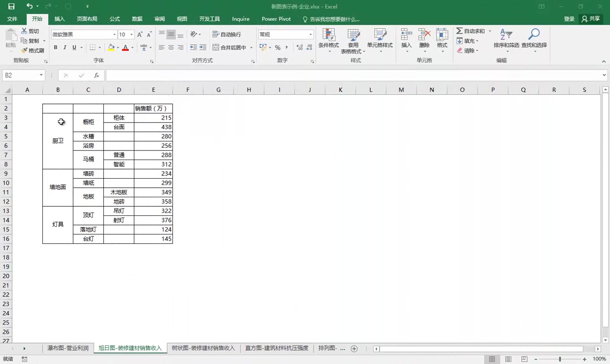Viewport: 610px width, 364px height.
Task: Open 条件格式 conditional formatting
Action: (x=328, y=40)
